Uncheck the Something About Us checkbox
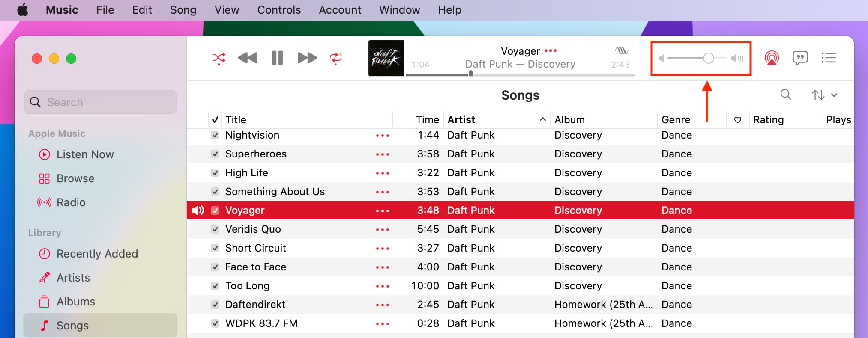The image size is (868, 338). point(215,192)
